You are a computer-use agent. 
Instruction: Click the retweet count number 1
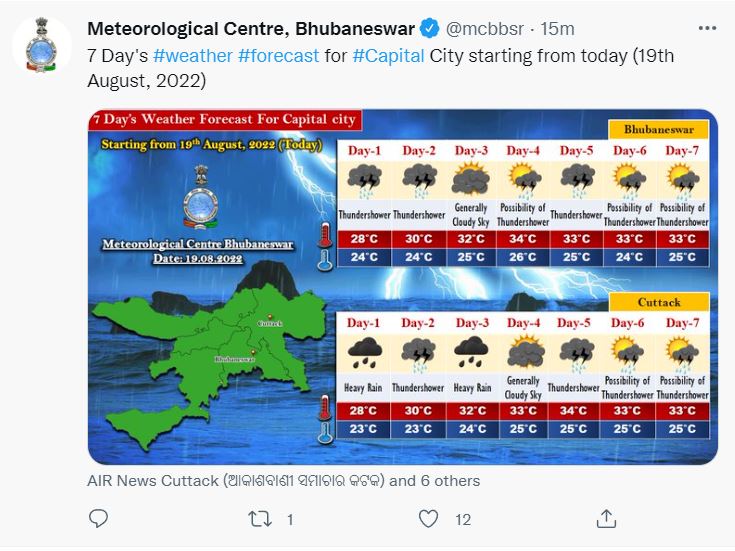coord(290,520)
